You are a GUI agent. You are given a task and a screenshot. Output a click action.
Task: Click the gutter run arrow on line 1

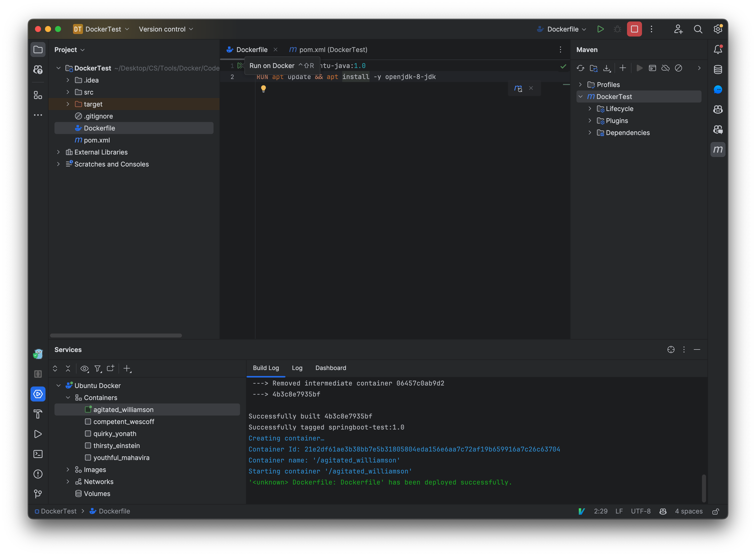240,66
